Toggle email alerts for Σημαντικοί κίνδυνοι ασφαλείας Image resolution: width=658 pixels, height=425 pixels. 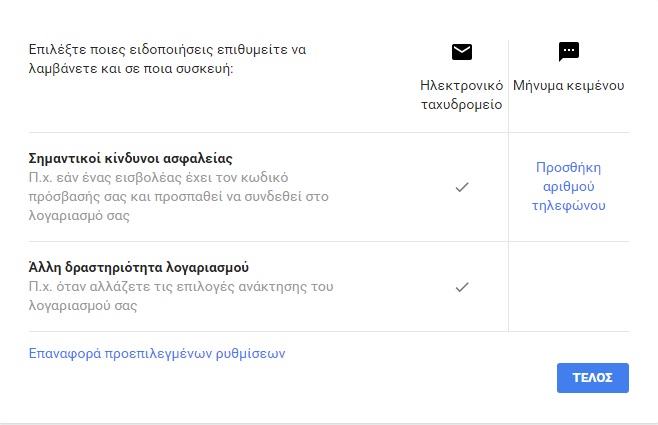tap(462, 187)
